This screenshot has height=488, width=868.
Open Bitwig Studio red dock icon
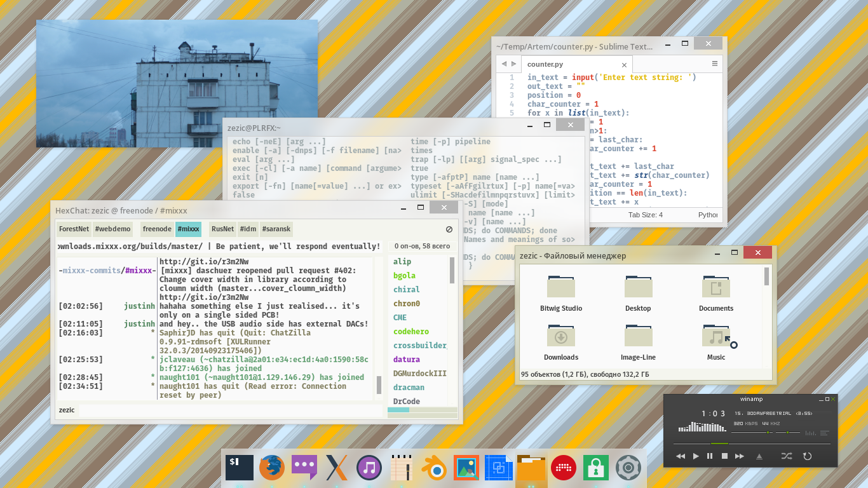point(564,468)
